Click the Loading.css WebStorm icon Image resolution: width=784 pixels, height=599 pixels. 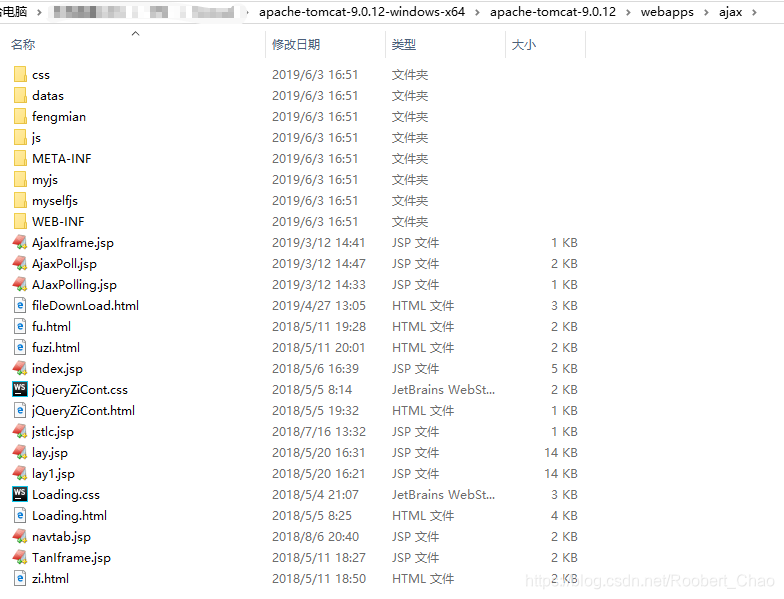pos(20,494)
